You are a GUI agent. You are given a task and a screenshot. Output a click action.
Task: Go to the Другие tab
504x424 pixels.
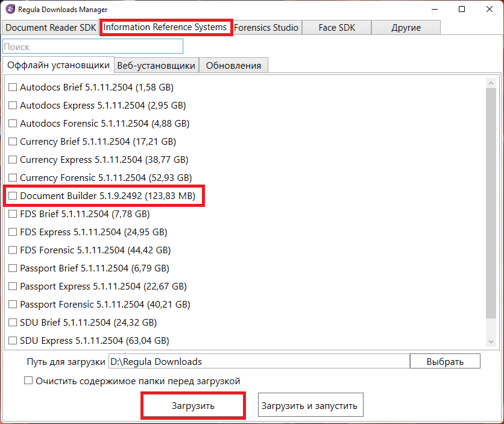[406, 28]
